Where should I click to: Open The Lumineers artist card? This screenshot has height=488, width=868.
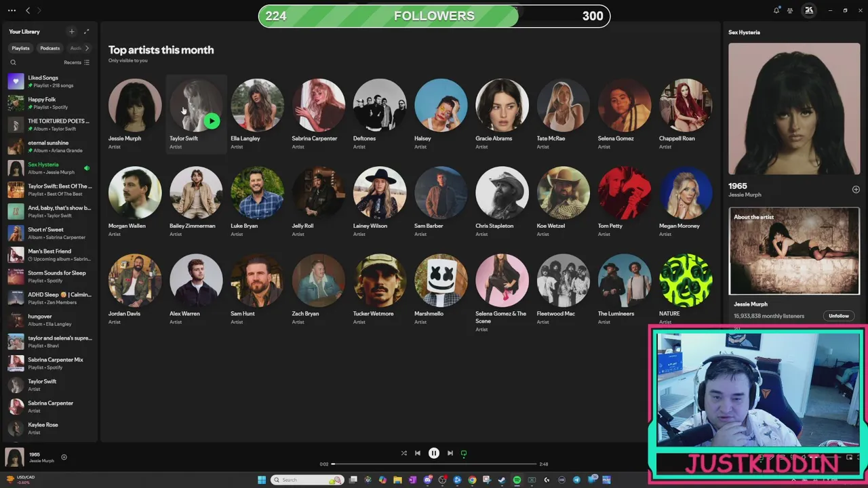[624, 289]
